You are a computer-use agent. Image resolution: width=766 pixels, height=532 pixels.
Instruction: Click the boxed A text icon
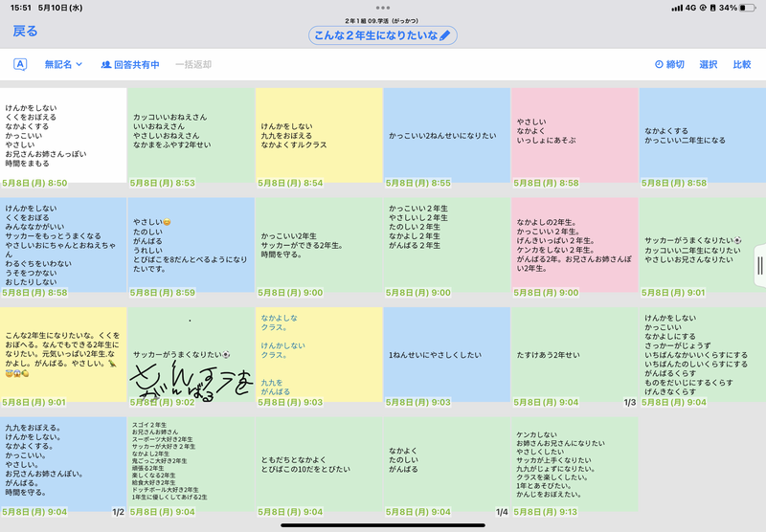[20, 64]
